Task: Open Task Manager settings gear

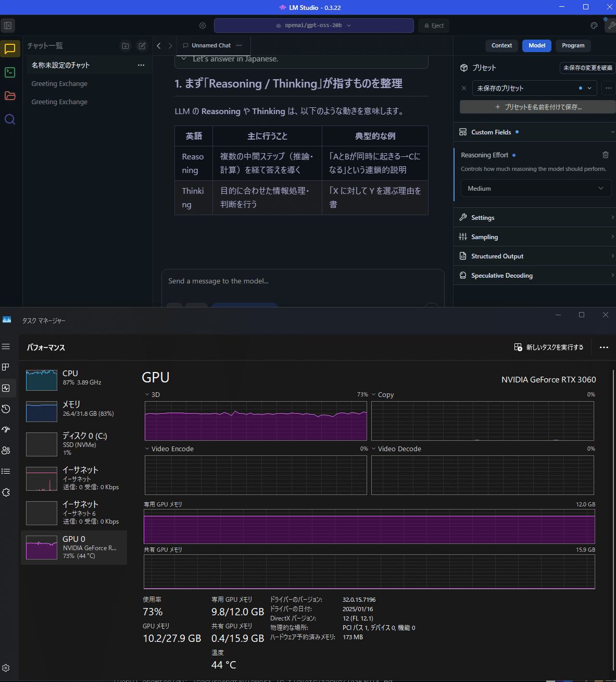Action: pos(6,668)
